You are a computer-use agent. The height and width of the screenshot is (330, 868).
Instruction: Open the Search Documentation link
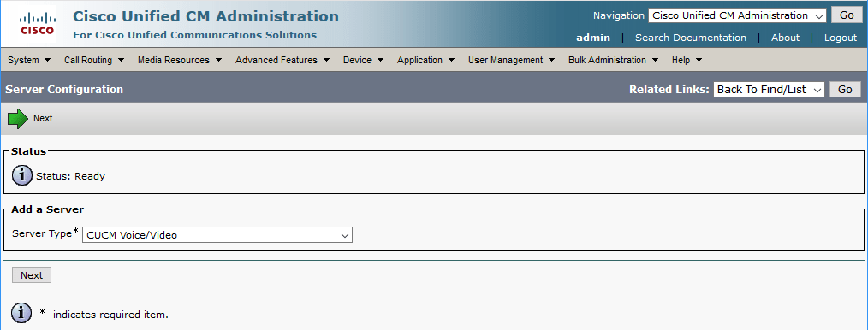click(x=690, y=38)
